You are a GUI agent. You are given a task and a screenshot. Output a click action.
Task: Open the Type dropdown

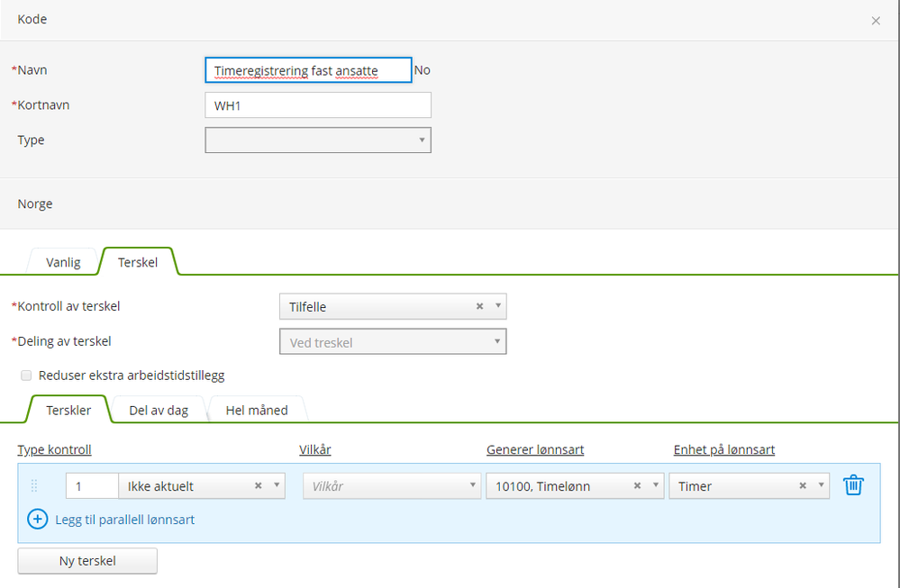point(318,140)
